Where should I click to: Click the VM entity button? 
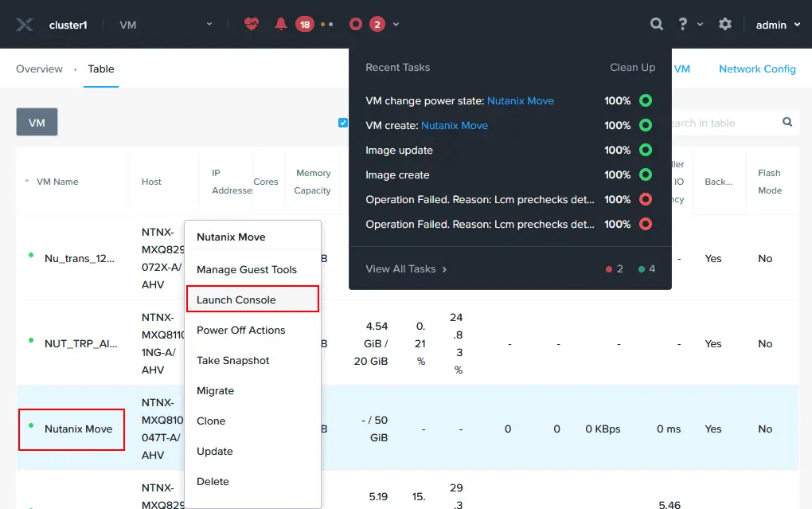click(37, 123)
